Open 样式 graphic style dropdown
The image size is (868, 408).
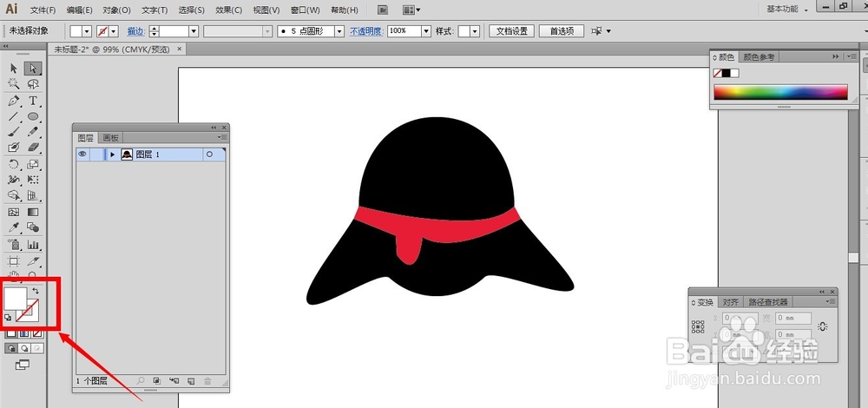click(x=475, y=31)
